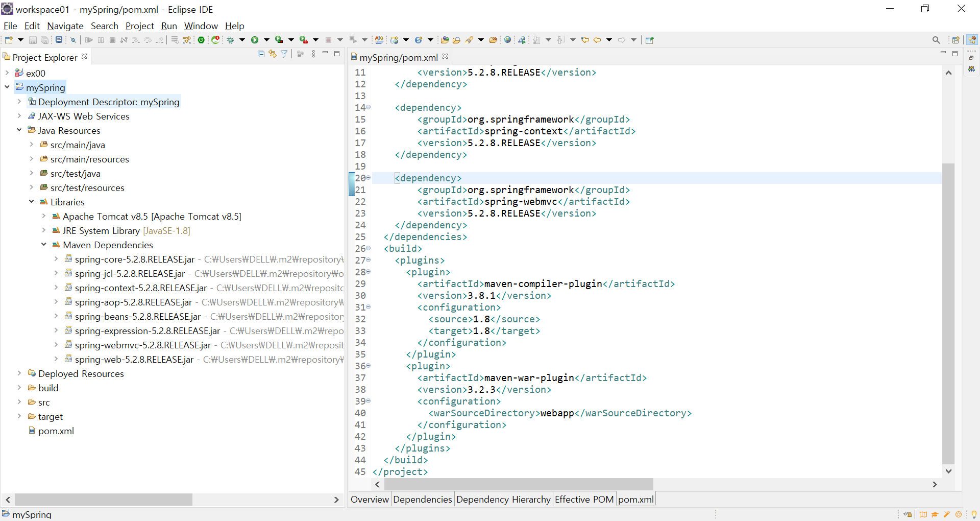Click the Boot Dashboard power icon
Screen dimensions: 980x521
202,40
